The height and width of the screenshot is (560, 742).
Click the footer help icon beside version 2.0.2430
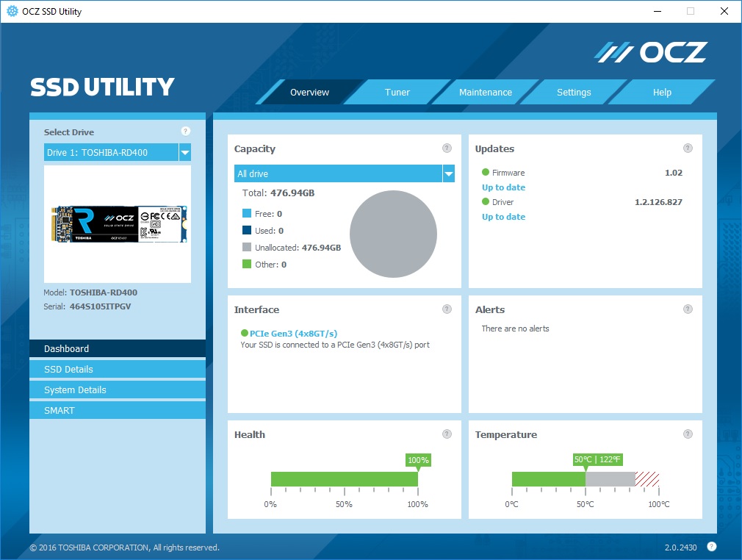click(711, 547)
